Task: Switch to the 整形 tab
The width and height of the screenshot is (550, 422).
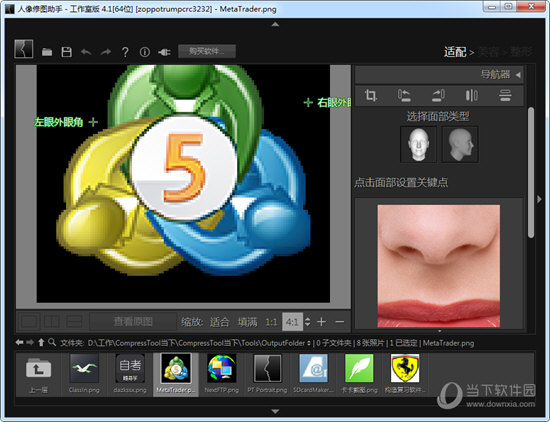Action: click(522, 52)
